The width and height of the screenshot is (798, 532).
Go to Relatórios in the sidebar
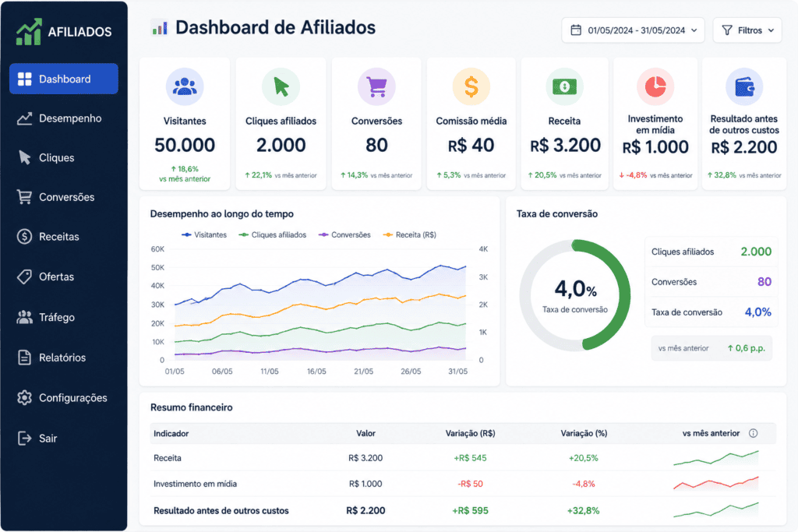click(64, 358)
